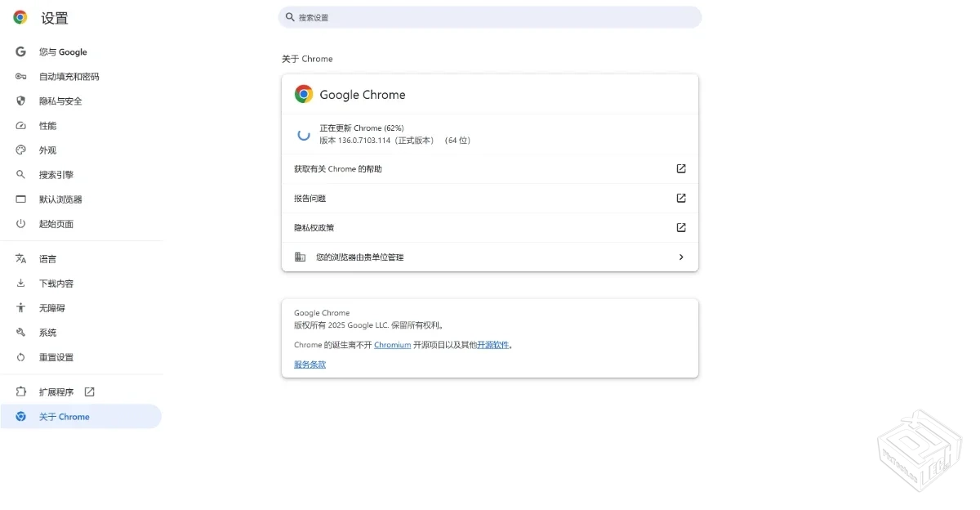Click the 报告问题 external link icon
The height and width of the screenshot is (510, 980).
click(x=680, y=198)
